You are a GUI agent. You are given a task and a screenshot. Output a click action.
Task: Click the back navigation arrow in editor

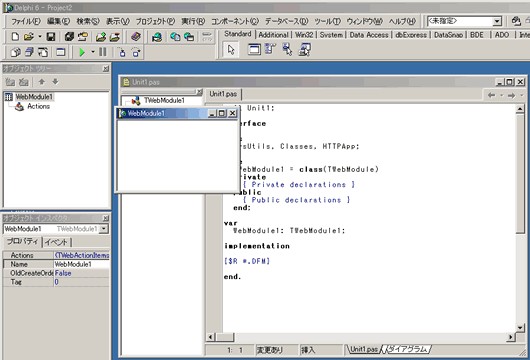point(491,96)
